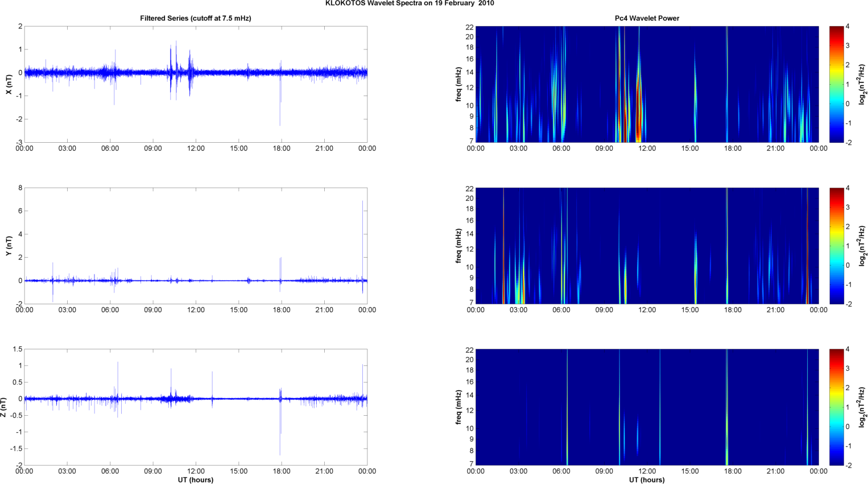Click the X (nT) axis label
The height and width of the screenshot is (484, 868).
pos(9,84)
